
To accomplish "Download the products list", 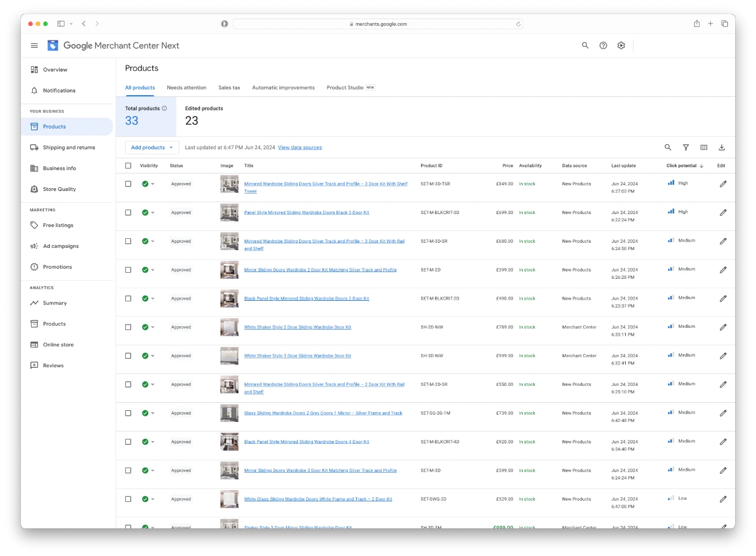I will pyautogui.click(x=722, y=148).
